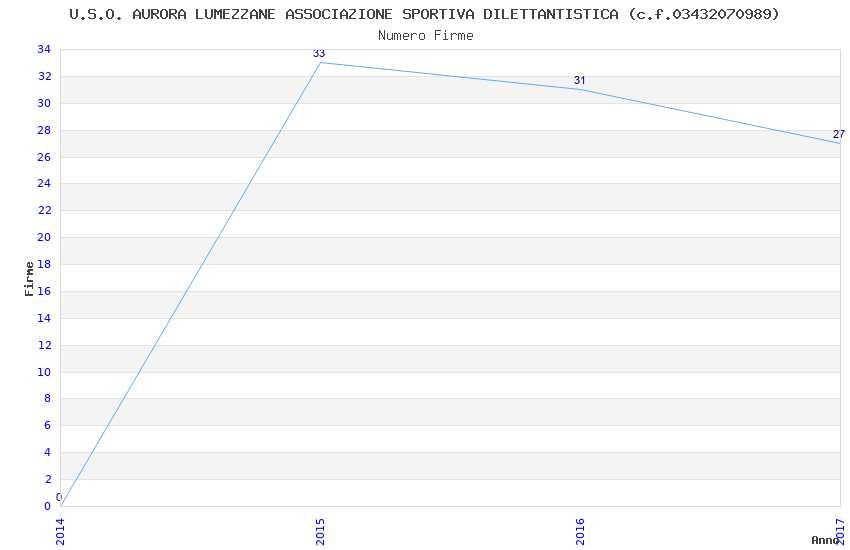Select the x-axis year 2016
Viewport: 850px width, 550px height.
(580, 532)
